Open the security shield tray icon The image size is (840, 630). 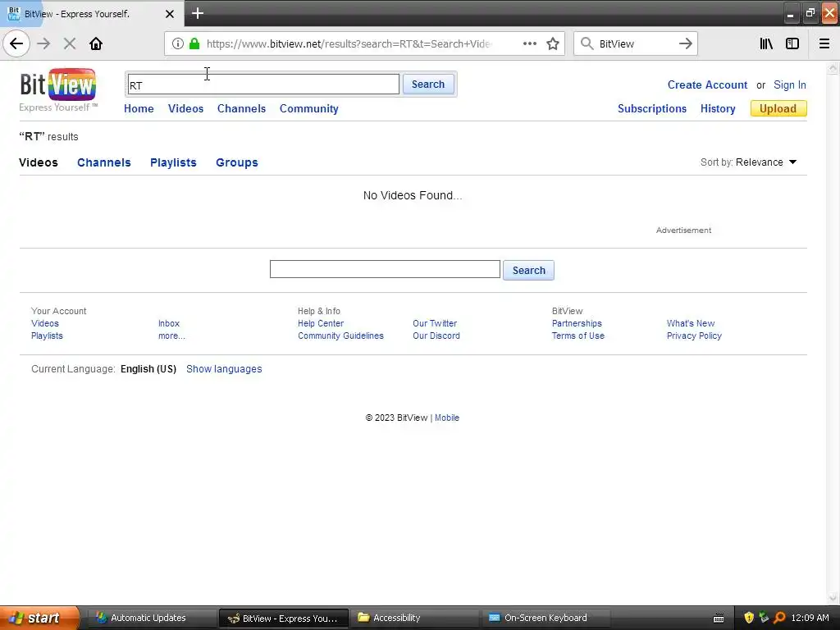749,618
